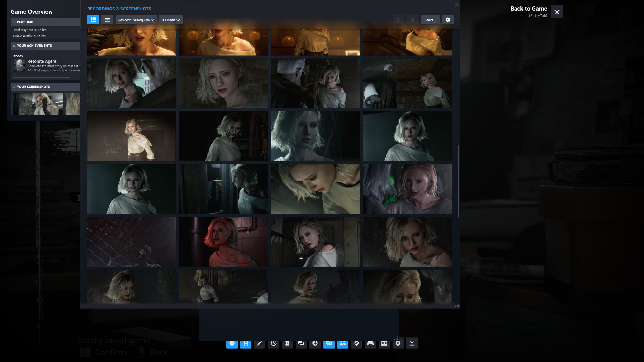Open the All Media filter dropdown
Image resolution: width=644 pixels, height=362 pixels.
pyautogui.click(x=171, y=20)
